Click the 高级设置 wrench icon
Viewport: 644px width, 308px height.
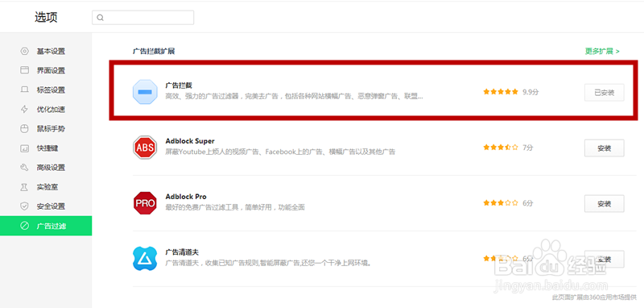click(25, 168)
